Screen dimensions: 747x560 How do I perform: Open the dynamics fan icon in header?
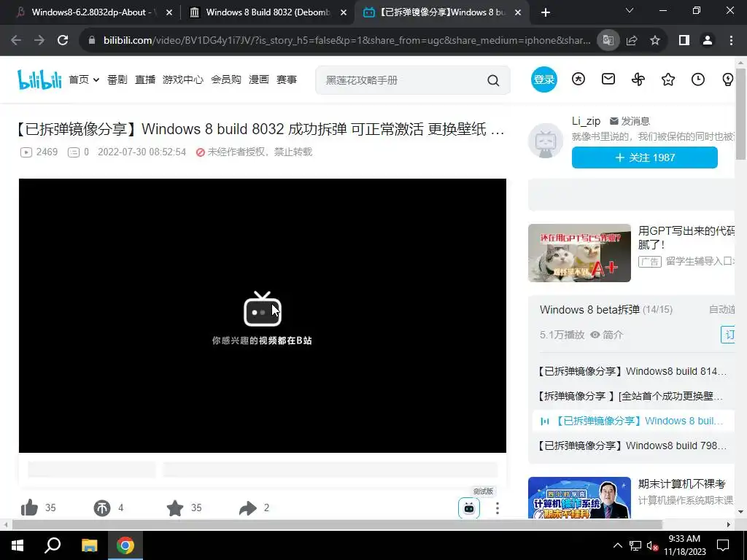coord(638,79)
